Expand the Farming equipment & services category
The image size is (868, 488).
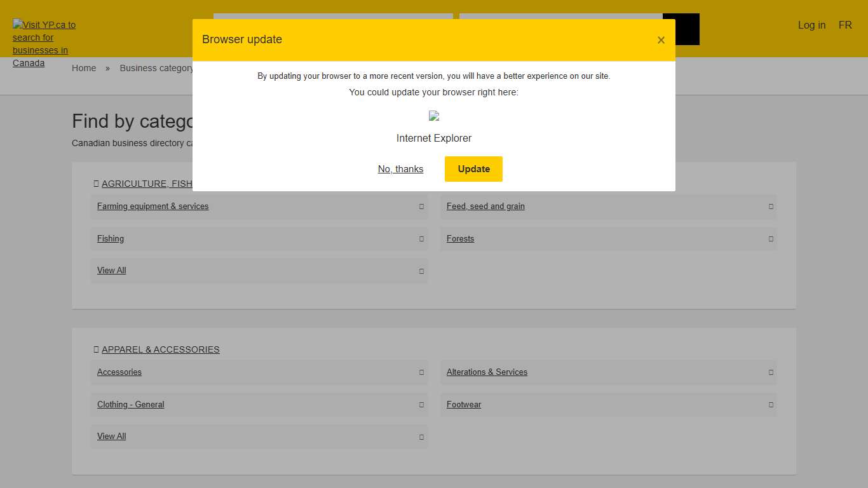click(x=153, y=206)
